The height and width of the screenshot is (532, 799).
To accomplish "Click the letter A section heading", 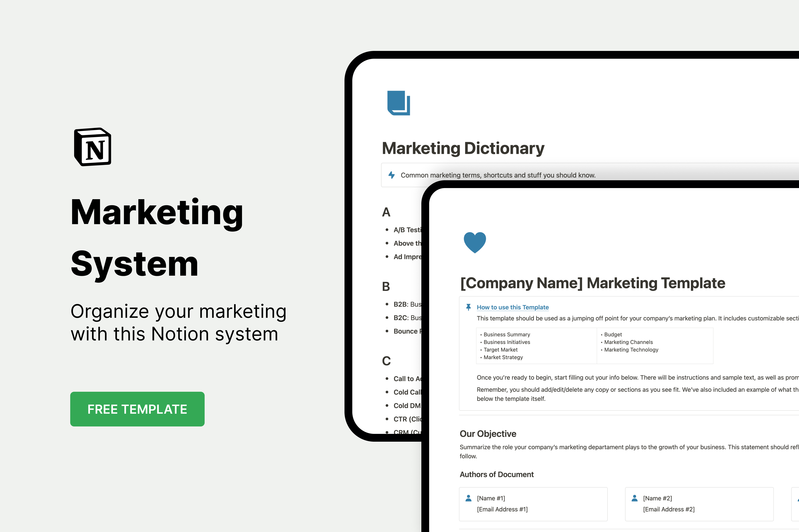I will (x=386, y=212).
